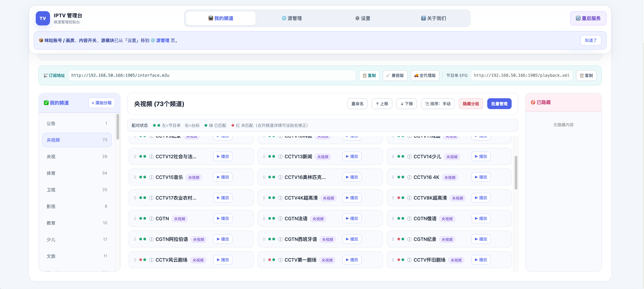Open info icon of CCTV14少儿
644x289 pixels.
409,157
